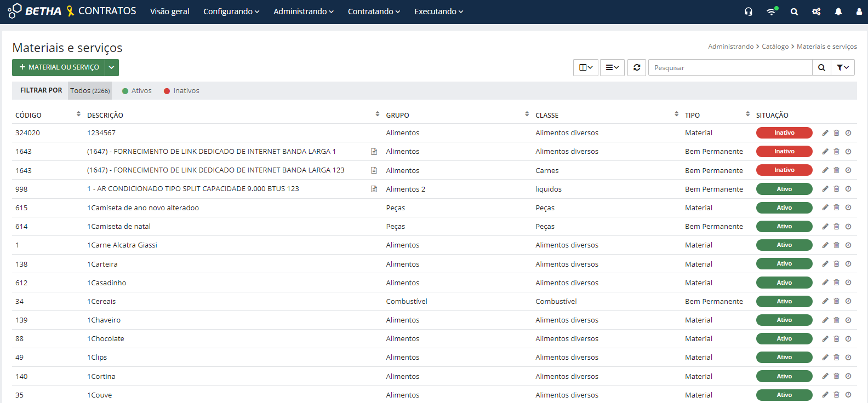This screenshot has height=403, width=868.
Task: Expand the Material ou Serviço dropdown arrow
Action: (111, 67)
